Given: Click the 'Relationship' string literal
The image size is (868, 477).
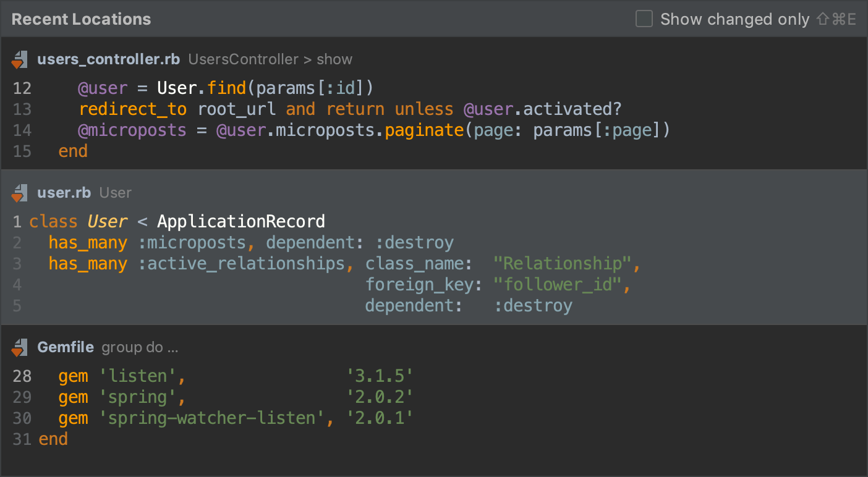Looking at the screenshot, I should coord(564,263).
